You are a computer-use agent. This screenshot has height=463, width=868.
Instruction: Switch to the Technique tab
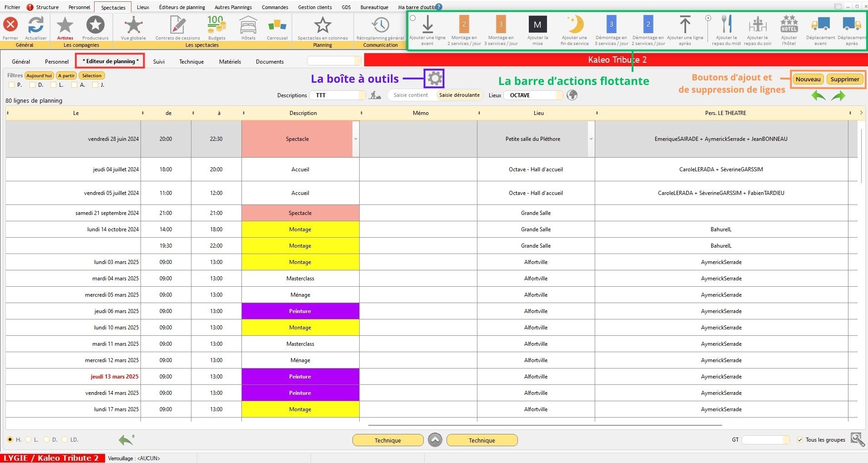(x=191, y=62)
